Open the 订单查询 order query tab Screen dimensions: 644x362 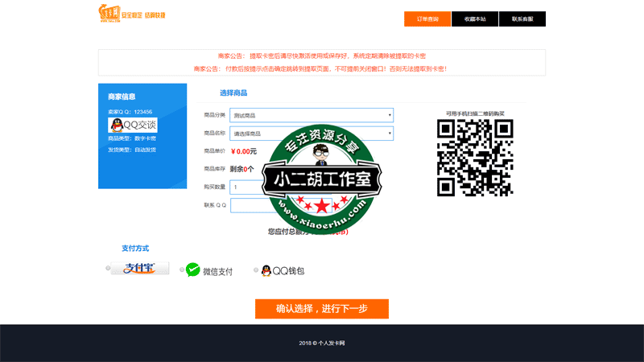[x=427, y=19]
